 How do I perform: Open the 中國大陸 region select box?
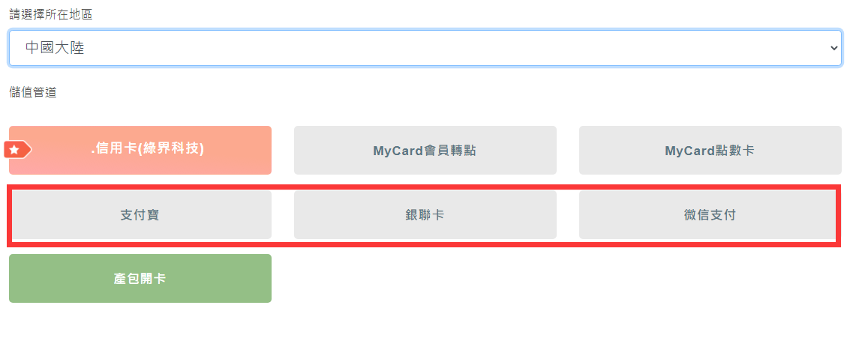425,48
